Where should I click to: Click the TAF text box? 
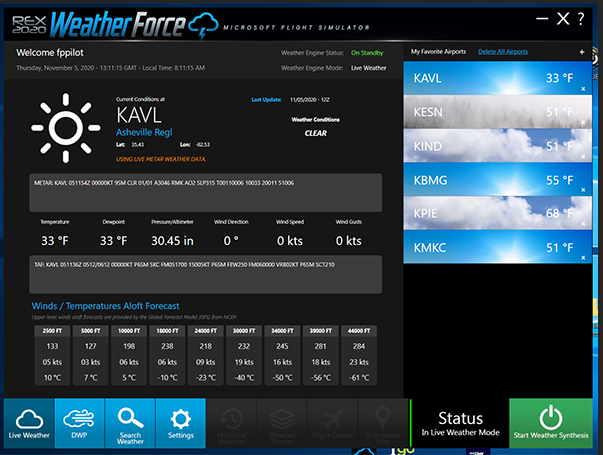(206, 275)
